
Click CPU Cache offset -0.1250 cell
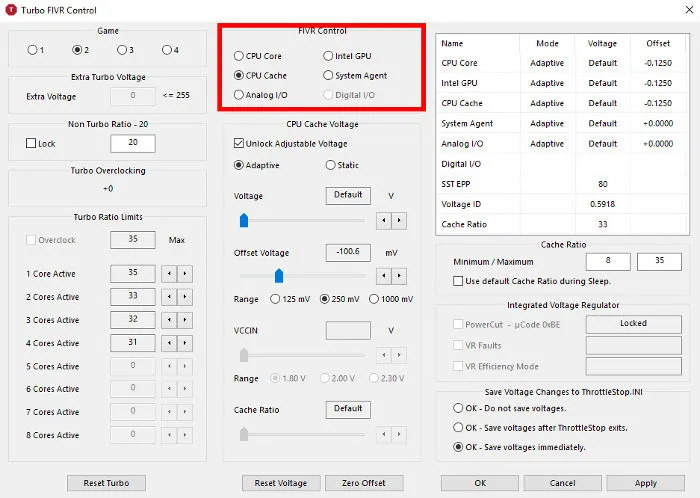click(658, 103)
